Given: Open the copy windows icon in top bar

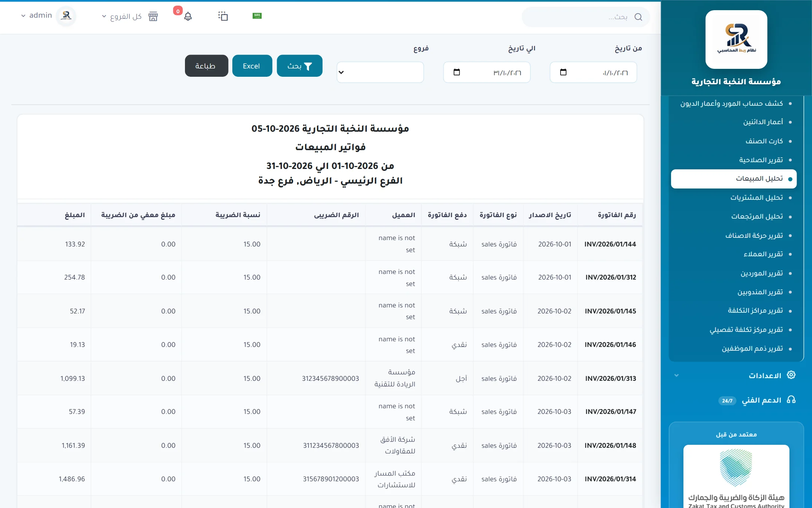Looking at the screenshot, I should (x=223, y=16).
